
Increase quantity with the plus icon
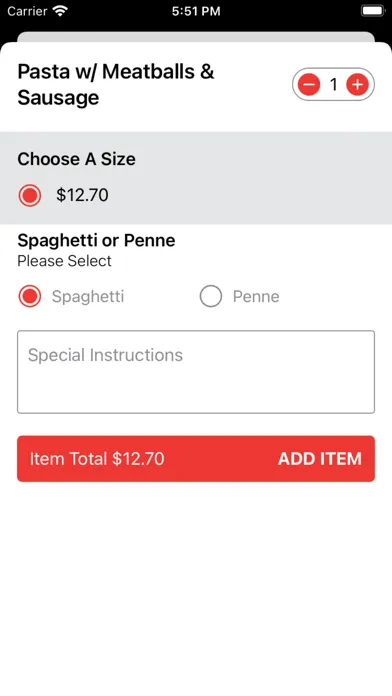(357, 84)
